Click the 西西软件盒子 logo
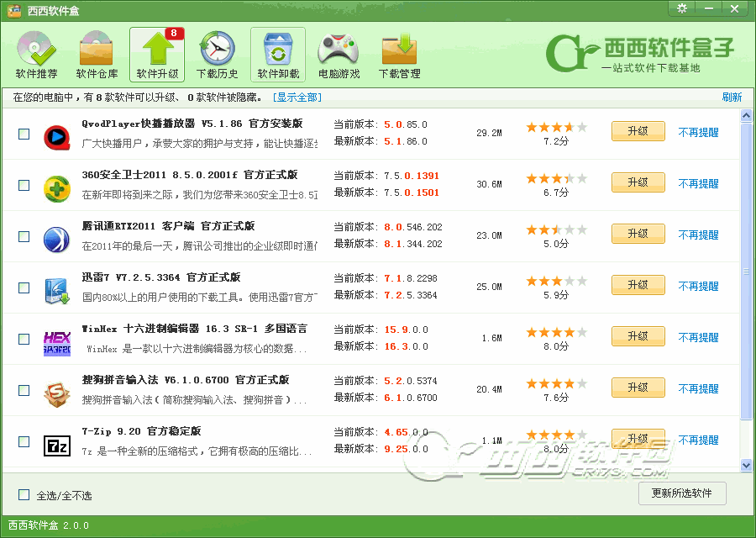The height and width of the screenshot is (538, 756). click(x=640, y=53)
